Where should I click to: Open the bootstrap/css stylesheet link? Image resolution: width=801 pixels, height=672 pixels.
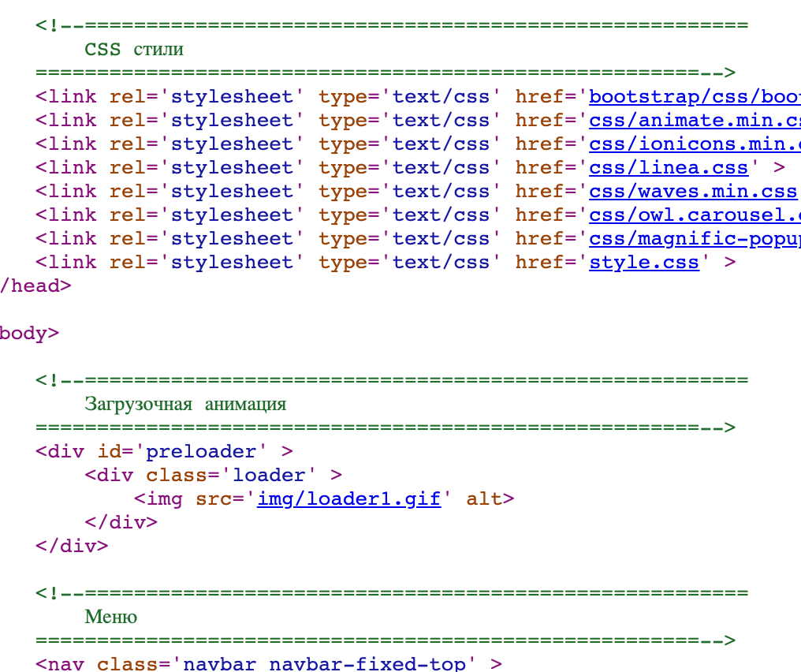pyautogui.click(x=694, y=97)
